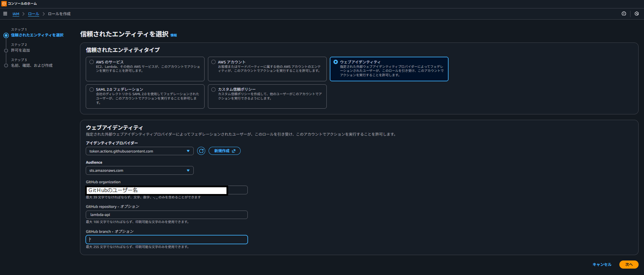The width and height of the screenshot is (644, 275).
Task: Select step 2 許可を追加
Action: (x=20, y=50)
